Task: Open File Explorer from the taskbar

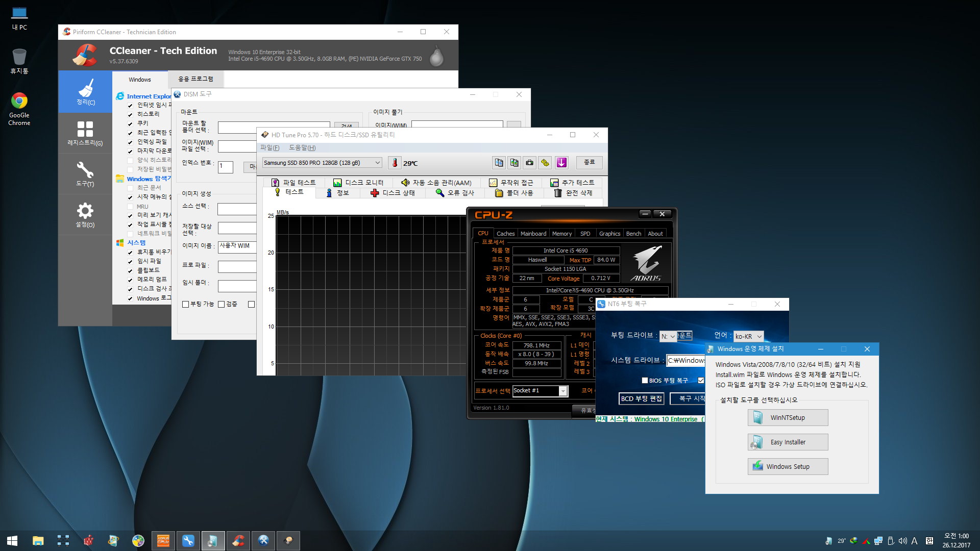Action: (38, 541)
